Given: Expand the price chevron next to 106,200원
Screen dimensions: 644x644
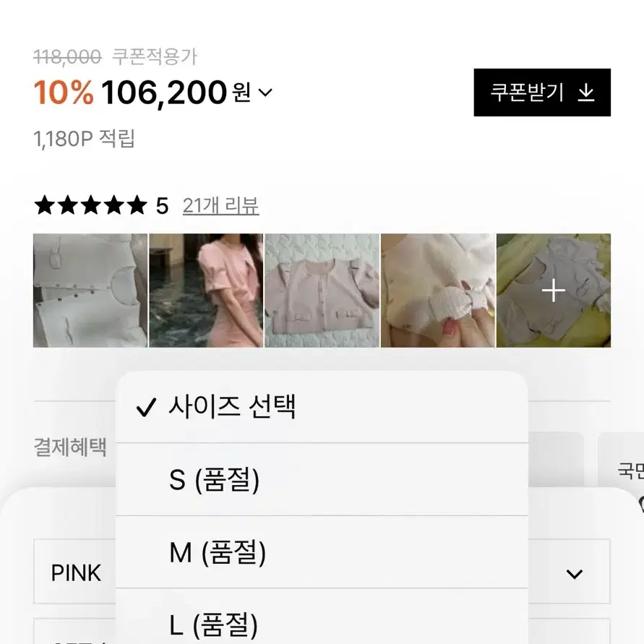Looking at the screenshot, I should click(265, 93).
